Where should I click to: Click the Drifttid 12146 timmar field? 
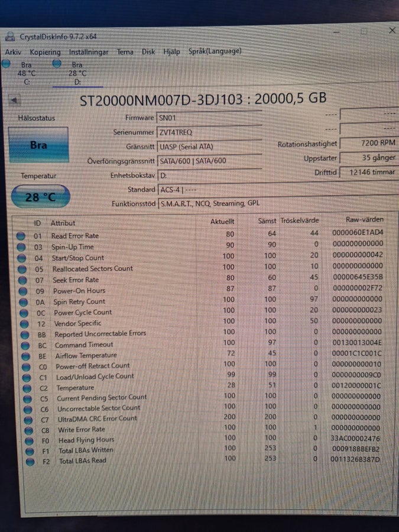pyautogui.click(x=368, y=172)
